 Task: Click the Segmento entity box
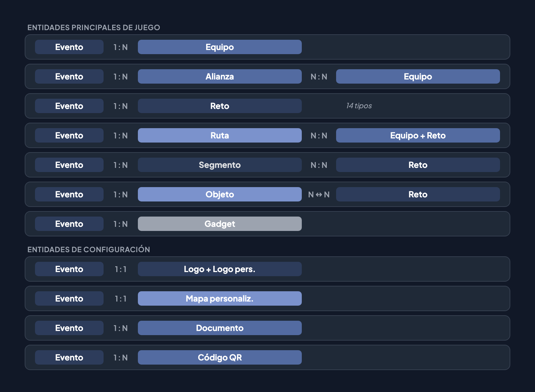pos(219,165)
